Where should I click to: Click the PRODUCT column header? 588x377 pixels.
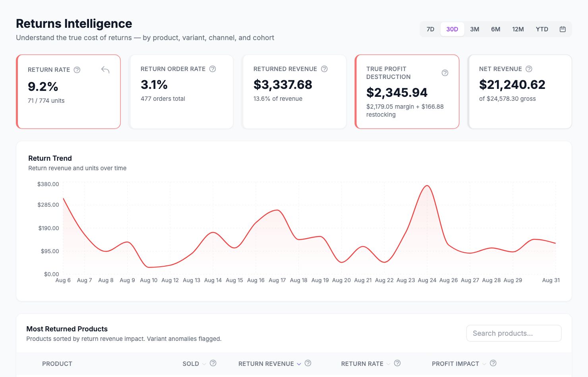click(x=57, y=364)
